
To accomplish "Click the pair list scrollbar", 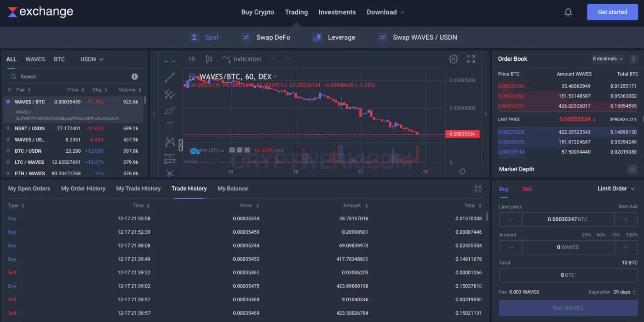I will click(x=145, y=100).
